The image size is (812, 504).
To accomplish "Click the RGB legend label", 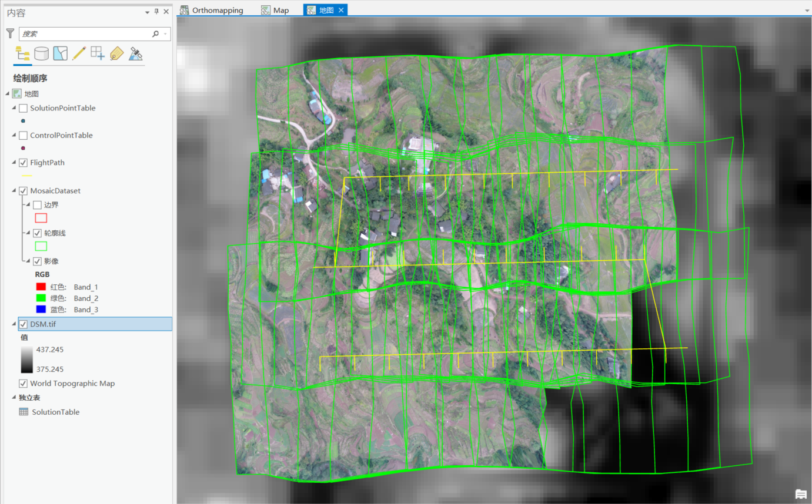I will 42,274.
